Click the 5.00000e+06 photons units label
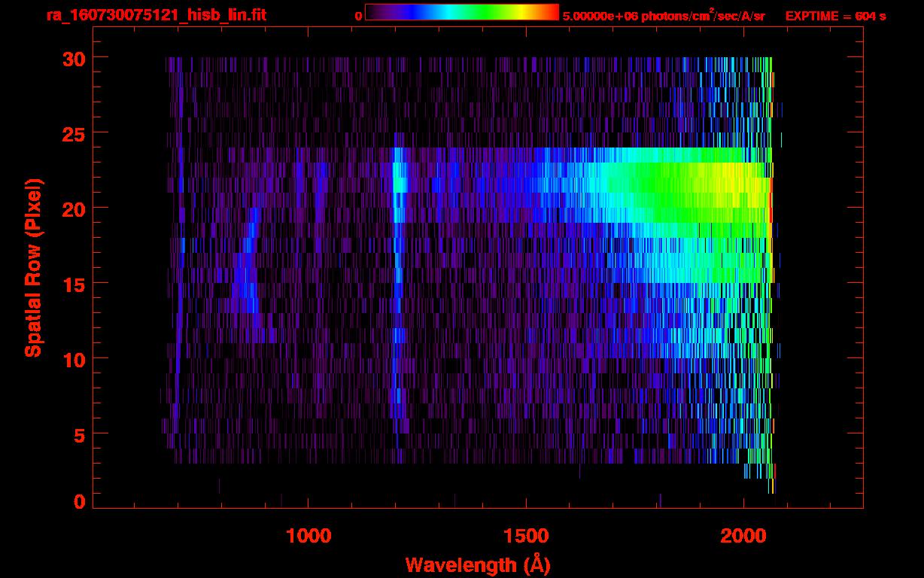Image resolution: width=924 pixels, height=578 pixels. pyautogui.click(x=664, y=16)
